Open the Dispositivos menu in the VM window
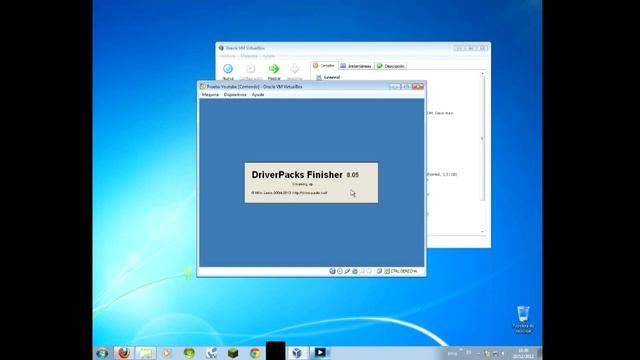The width and height of the screenshot is (640, 360). coord(235,95)
